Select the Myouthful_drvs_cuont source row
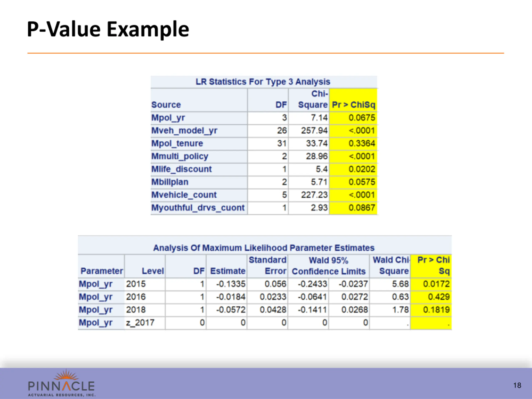532x399 pixels. tap(264, 208)
